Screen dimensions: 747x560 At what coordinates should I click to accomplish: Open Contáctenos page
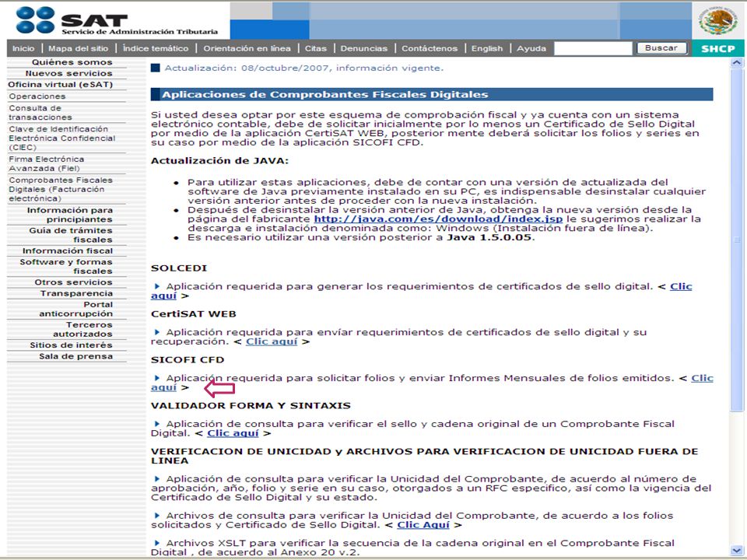430,48
